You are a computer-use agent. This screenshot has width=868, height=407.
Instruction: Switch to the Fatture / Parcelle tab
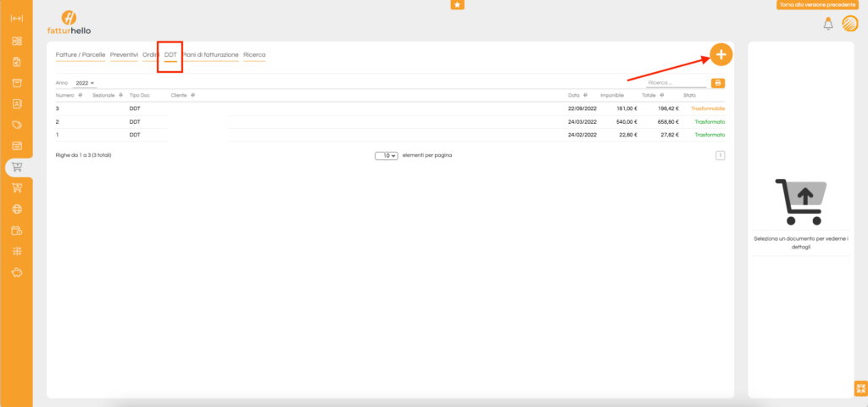(81, 55)
